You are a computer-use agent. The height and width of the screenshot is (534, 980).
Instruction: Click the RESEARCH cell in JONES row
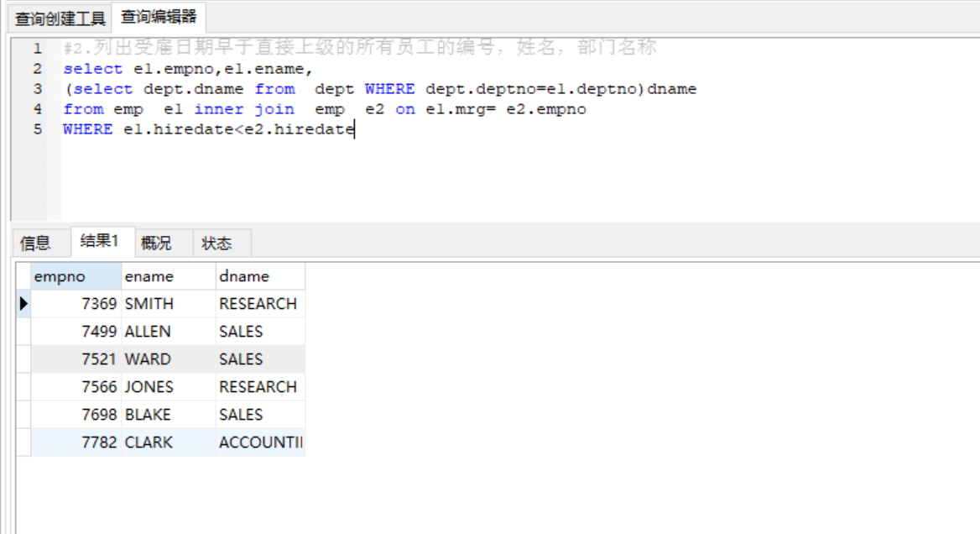(x=258, y=387)
